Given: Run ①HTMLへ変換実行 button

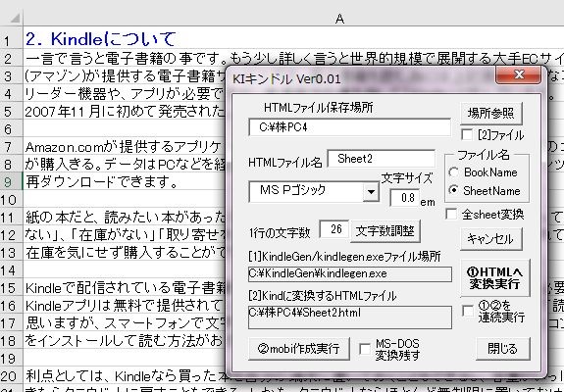Looking at the screenshot, I should [x=495, y=277].
